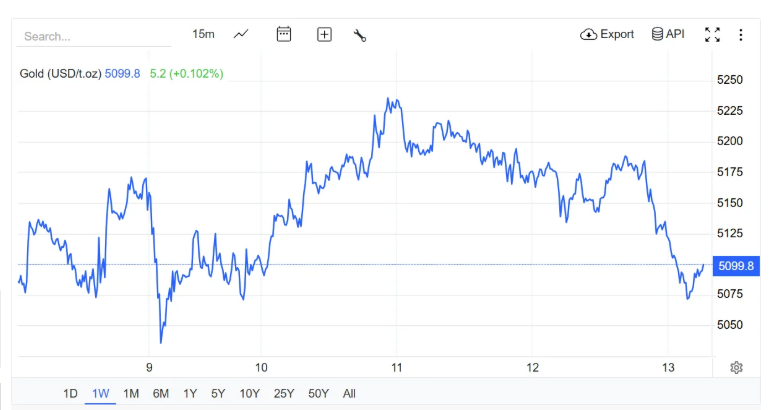Select the 1D time range tab
The image size is (779, 410).
[70, 393]
